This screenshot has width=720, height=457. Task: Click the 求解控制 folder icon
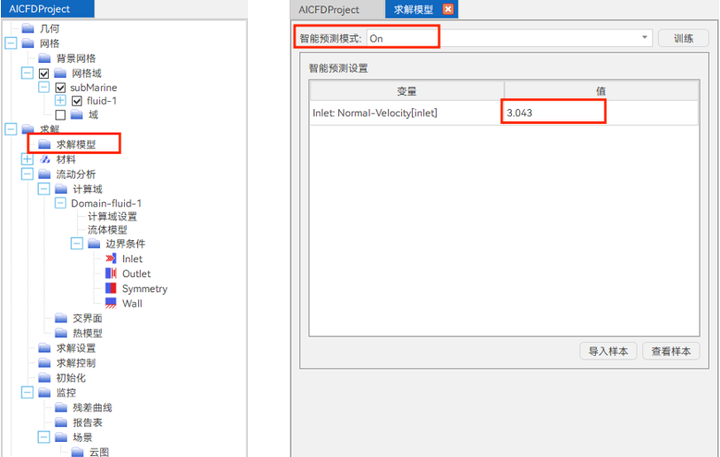[x=45, y=363]
